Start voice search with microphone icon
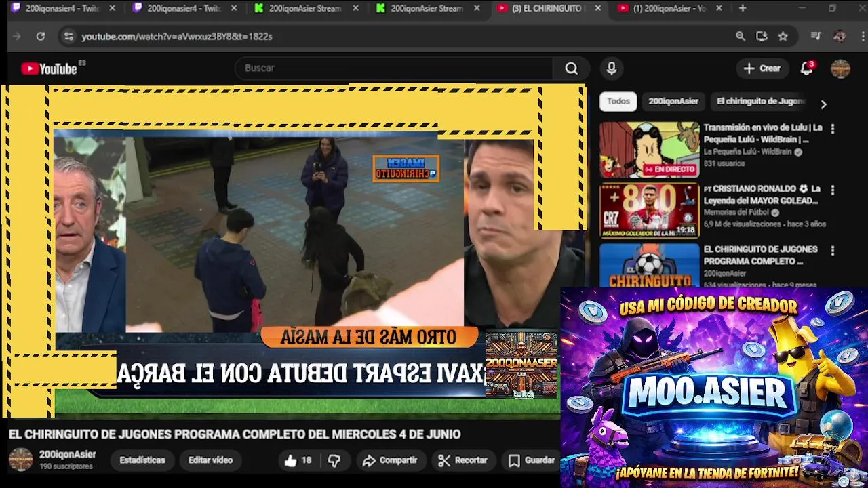Viewport: 868px width, 488px height. (612, 68)
